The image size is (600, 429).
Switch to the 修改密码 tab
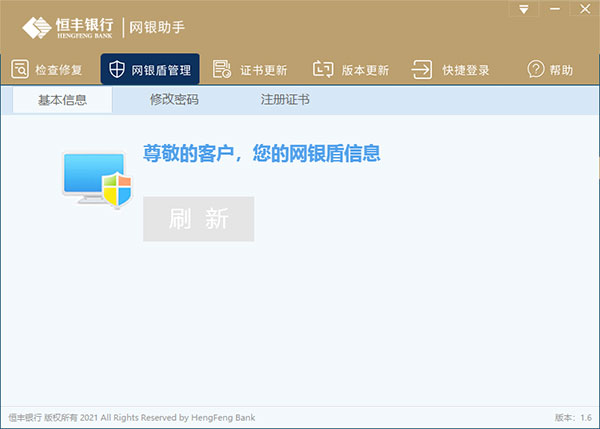coord(174,100)
